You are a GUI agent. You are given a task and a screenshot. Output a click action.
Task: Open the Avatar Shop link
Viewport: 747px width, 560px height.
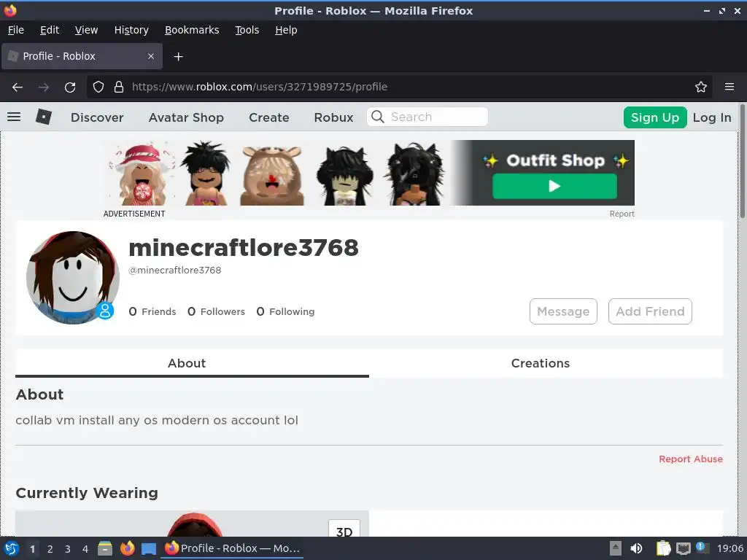click(186, 117)
